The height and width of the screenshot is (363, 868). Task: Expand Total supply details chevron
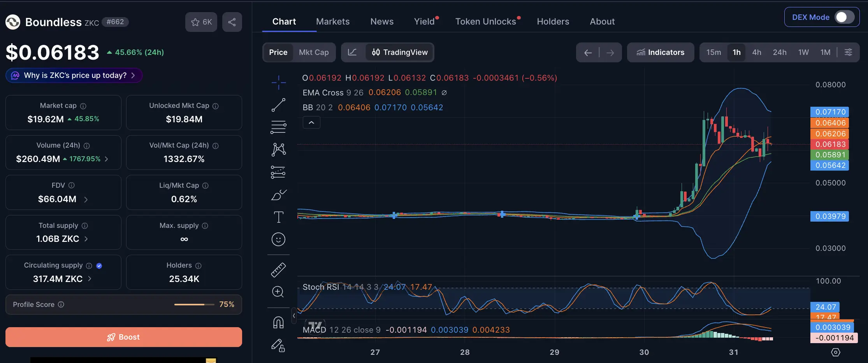86,239
